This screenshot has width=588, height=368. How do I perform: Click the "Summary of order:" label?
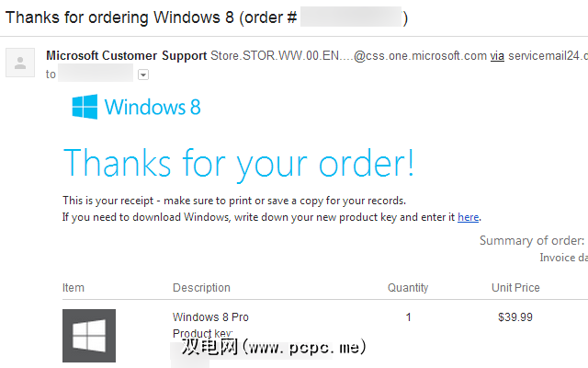(532, 240)
